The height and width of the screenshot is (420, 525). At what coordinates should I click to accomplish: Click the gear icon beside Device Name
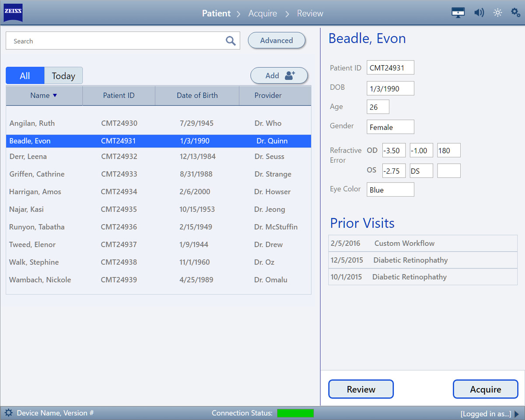point(9,413)
